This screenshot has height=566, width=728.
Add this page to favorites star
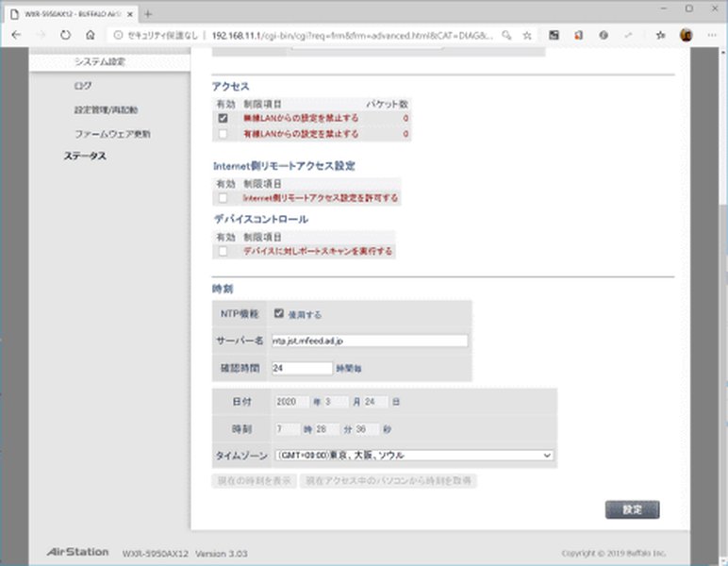point(527,35)
